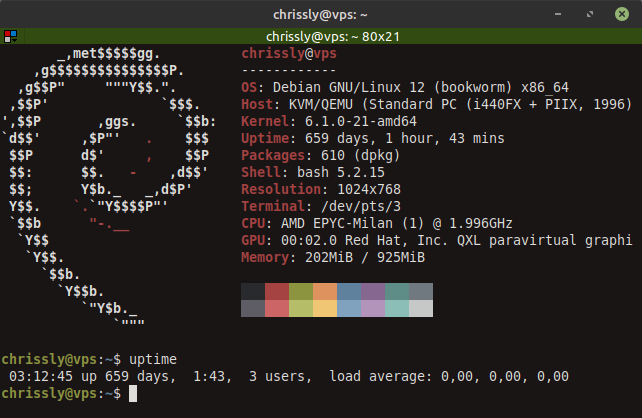Click the Kernel value '6.1.0-21-amd64'
Screen dimensions: 642x418
point(361,122)
